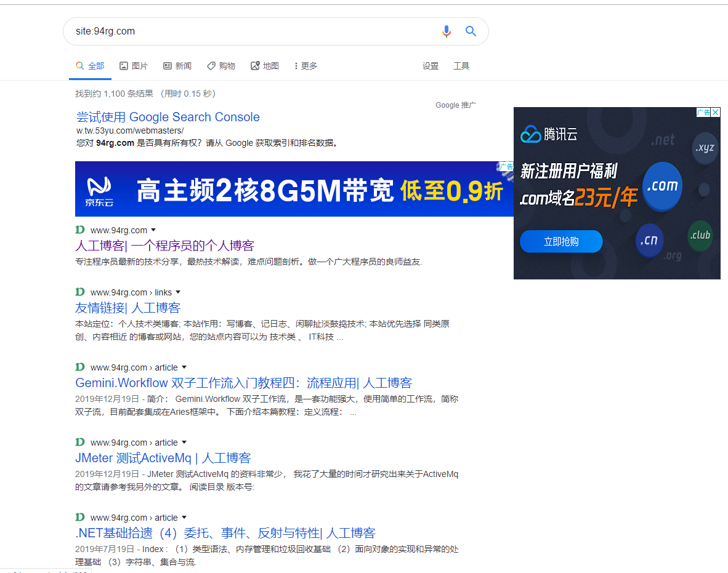
Task: Open .NET基础拾遗（4）result link
Action: pos(225,533)
